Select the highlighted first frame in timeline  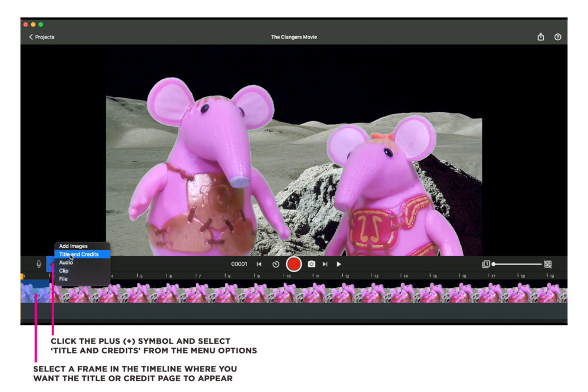coord(35,292)
